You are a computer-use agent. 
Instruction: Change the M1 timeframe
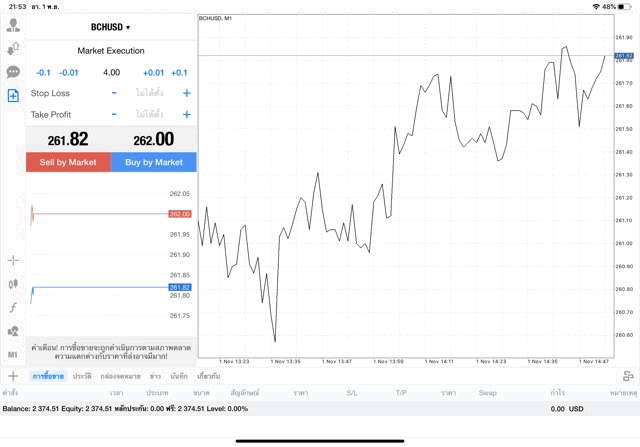coord(13,354)
